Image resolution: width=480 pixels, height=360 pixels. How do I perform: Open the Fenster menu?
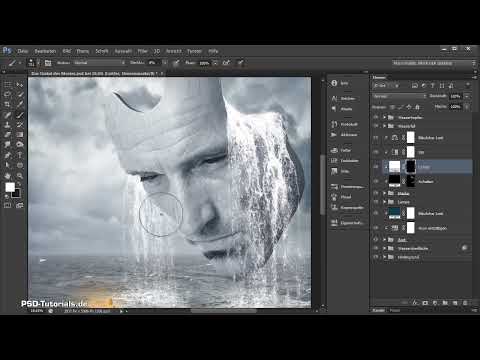[194, 51]
